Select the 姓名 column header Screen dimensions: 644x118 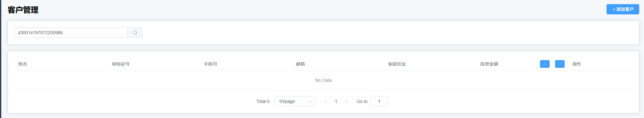pos(23,64)
